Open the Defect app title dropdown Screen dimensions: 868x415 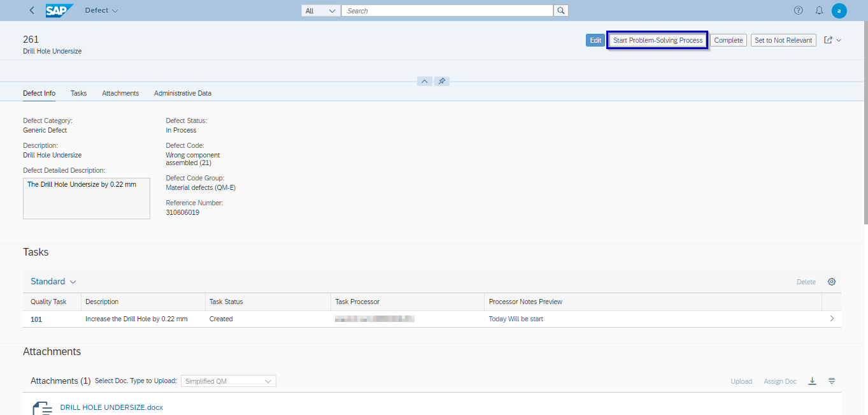coord(101,10)
